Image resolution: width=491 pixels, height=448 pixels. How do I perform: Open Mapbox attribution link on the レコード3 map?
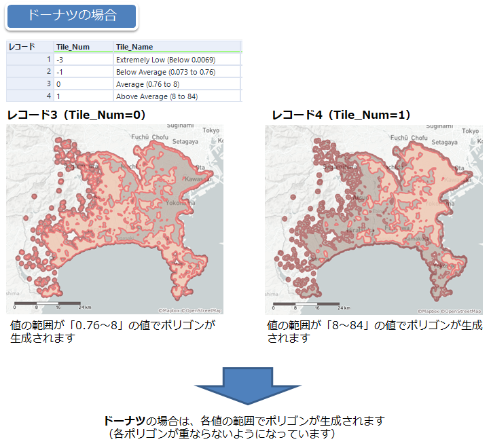168,311
